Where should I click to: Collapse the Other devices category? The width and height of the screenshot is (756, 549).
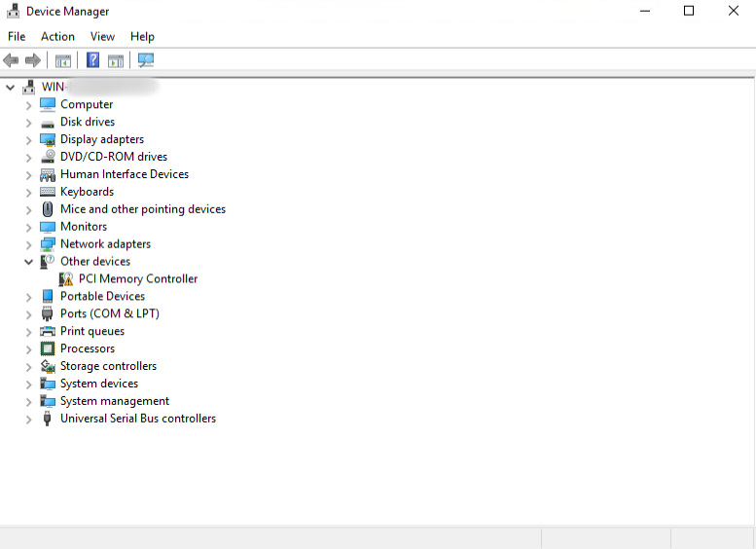pos(28,262)
